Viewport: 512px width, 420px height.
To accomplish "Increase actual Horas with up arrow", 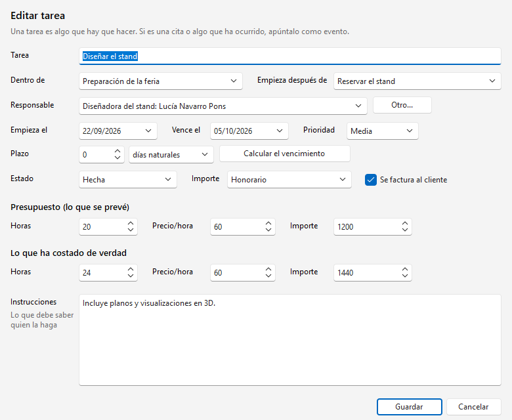I will click(131, 269).
